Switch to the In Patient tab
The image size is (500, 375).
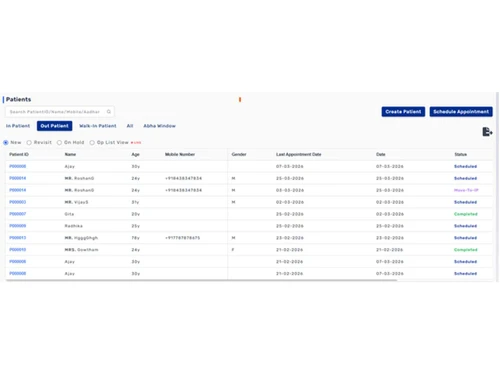pos(18,126)
